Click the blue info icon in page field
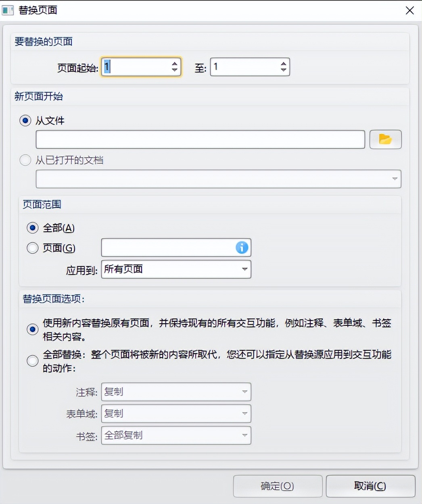Screen dimensions: 422x504 click(x=241, y=248)
